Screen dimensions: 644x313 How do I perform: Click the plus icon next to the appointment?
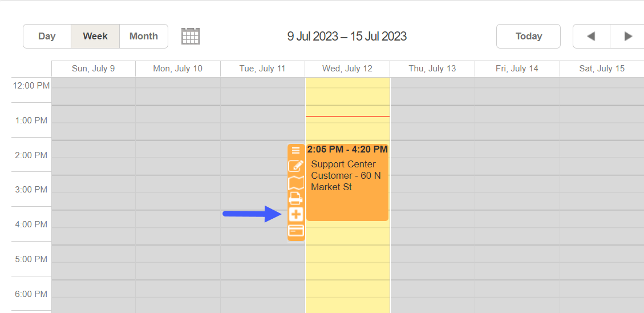coord(295,214)
